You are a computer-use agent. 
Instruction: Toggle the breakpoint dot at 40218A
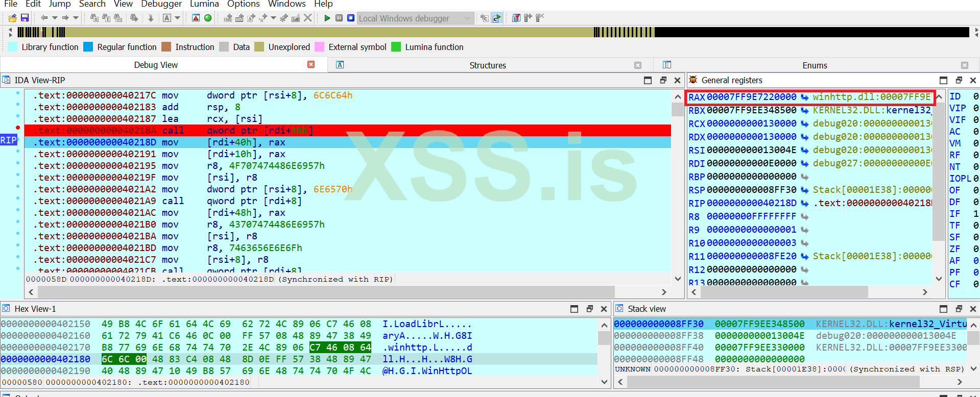(18, 128)
